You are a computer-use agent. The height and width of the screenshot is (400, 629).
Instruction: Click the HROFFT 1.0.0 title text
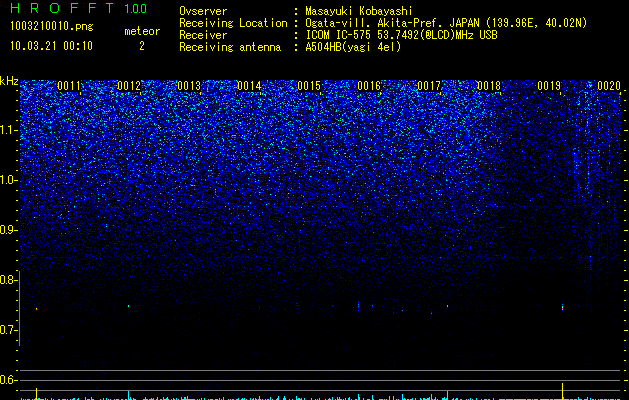(x=79, y=8)
